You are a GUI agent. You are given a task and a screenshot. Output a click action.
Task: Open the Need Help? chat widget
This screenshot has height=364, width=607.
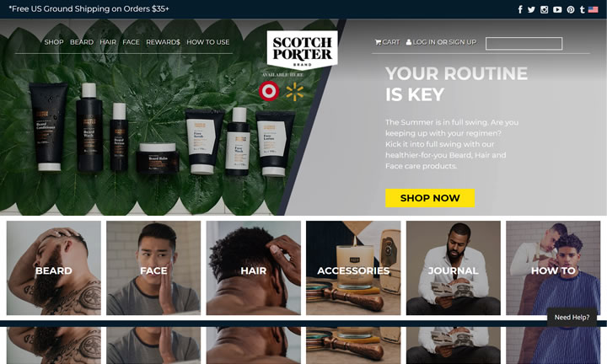[x=572, y=317]
